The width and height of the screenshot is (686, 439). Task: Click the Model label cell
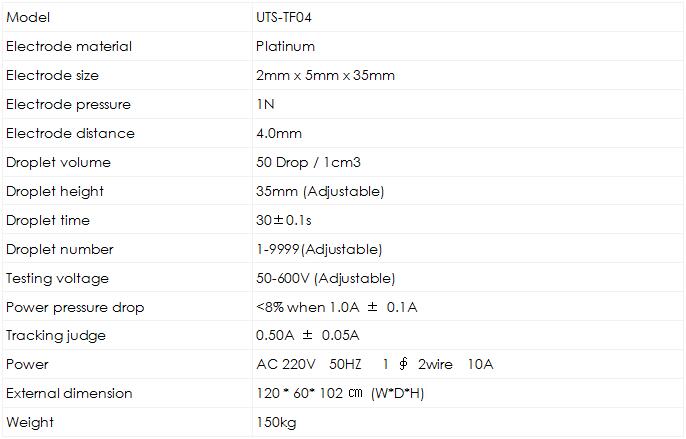[28, 17]
